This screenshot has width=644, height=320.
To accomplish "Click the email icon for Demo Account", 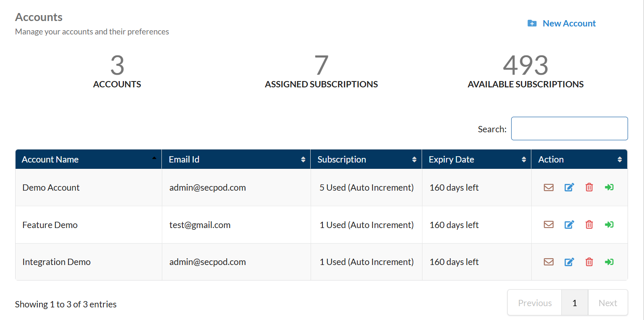I will pyautogui.click(x=549, y=187).
